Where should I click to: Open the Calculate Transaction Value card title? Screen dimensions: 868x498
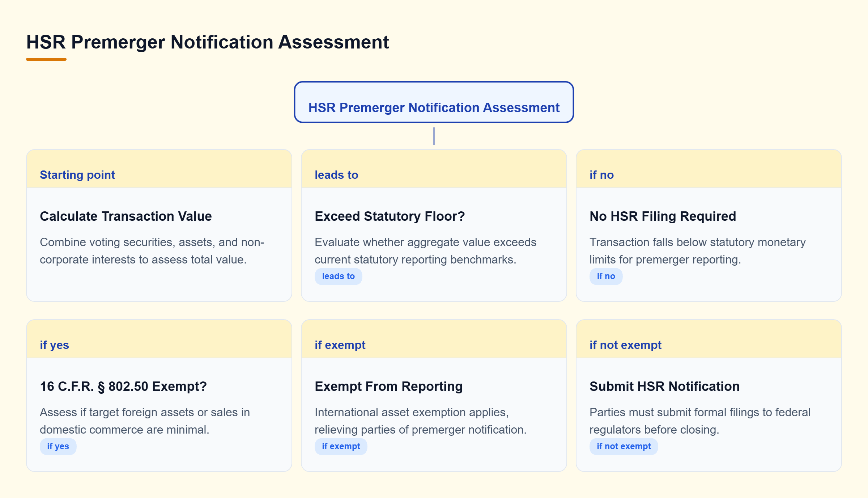click(125, 216)
